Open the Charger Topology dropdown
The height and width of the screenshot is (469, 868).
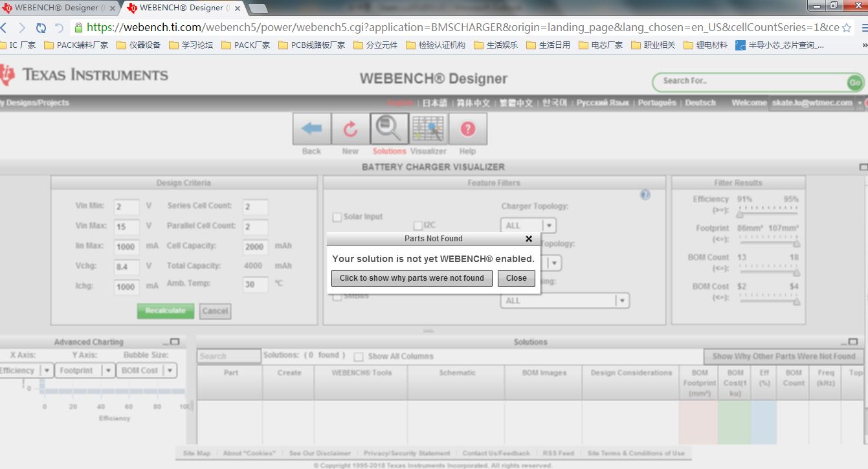[x=528, y=225]
